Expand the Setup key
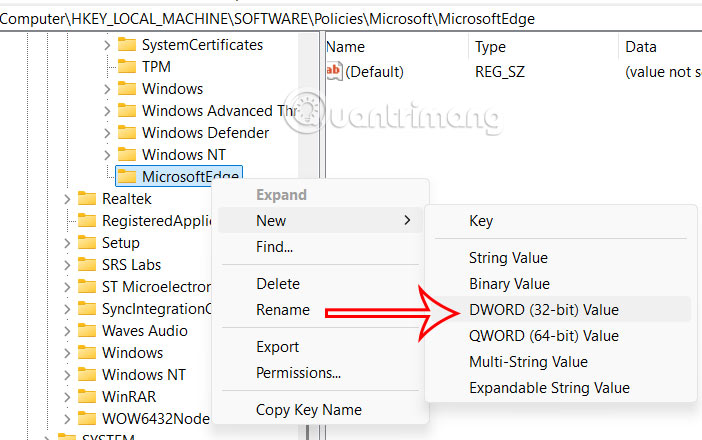The height and width of the screenshot is (440, 702). tap(67, 243)
